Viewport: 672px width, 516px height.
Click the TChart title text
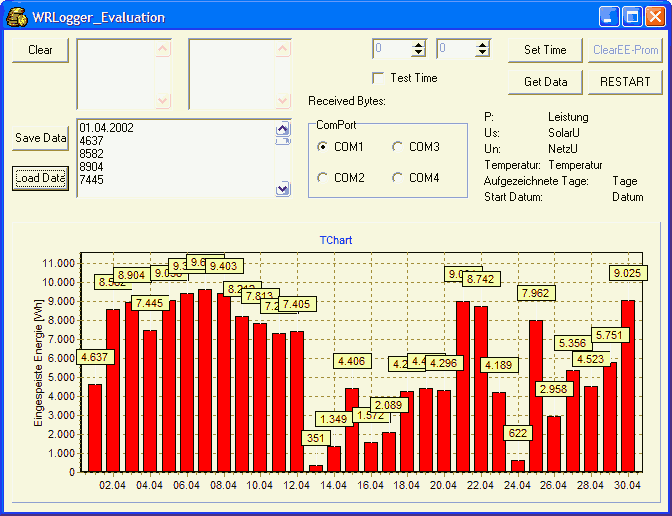[336, 240]
